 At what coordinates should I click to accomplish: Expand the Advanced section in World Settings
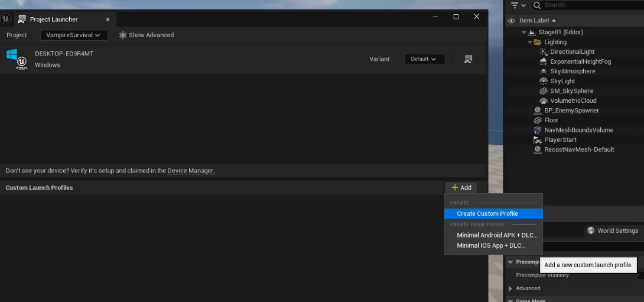pyautogui.click(x=510, y=288)
